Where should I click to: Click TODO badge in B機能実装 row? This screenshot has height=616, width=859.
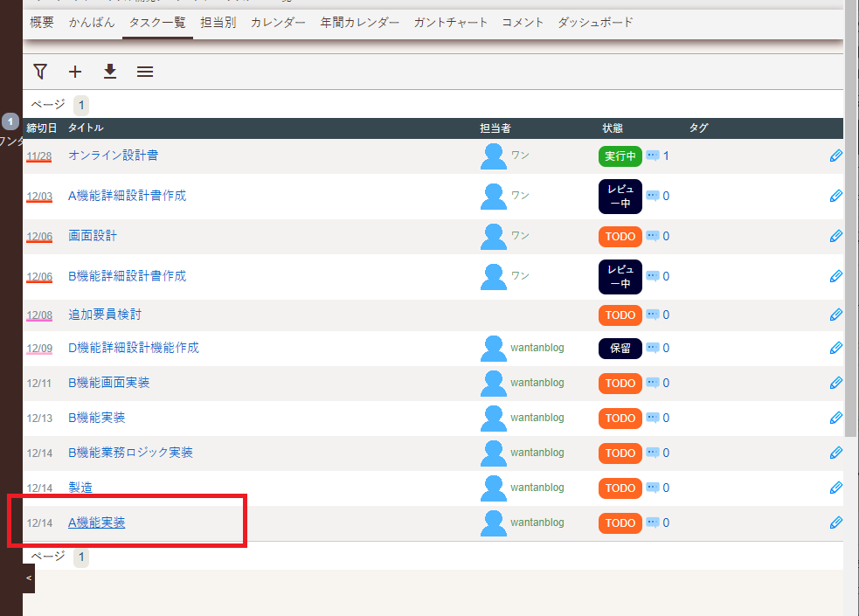click(x=620, y=419)
